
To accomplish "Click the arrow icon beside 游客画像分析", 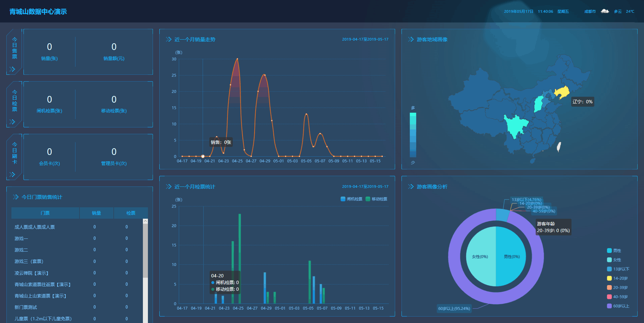I will [411, 186].
